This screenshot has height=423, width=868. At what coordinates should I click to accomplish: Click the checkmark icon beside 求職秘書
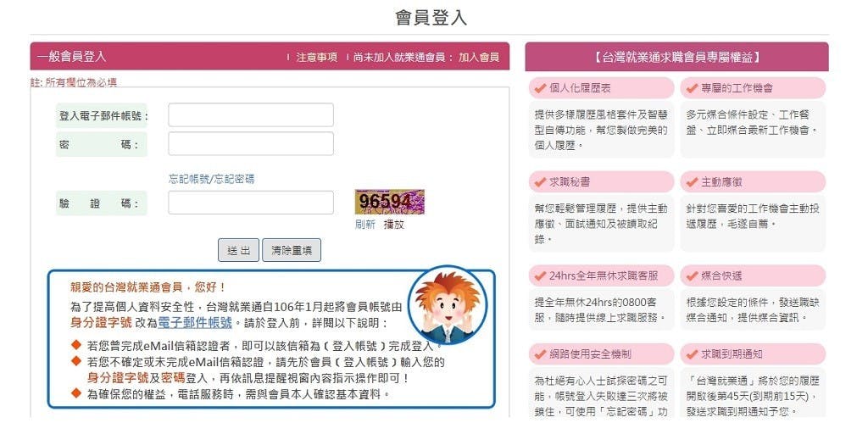[540, 181]
